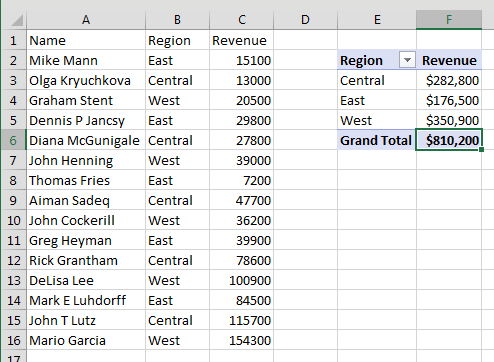This screenshot has height=362, width=494.
Task: Click the Region header cell in column B
Action: 177,40
